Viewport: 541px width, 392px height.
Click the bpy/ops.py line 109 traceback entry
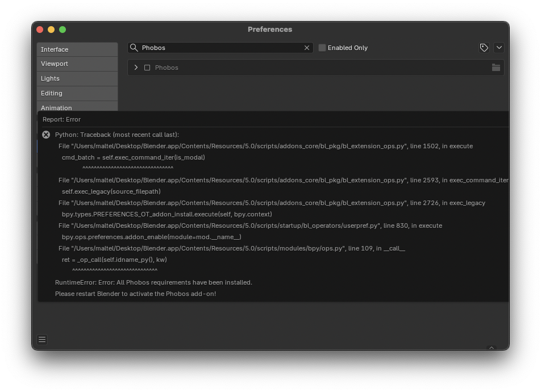(232, 248)
